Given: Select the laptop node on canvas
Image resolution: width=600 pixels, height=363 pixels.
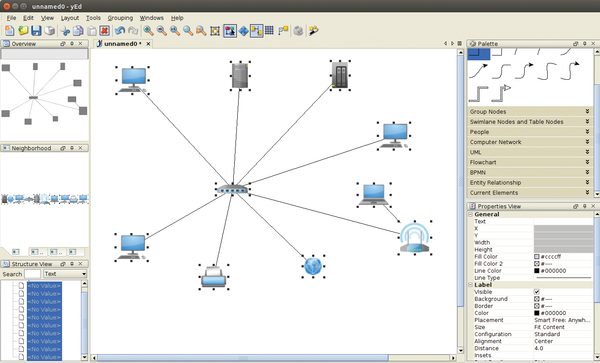Looking at the screenshot, I should (x=374, y=195).
